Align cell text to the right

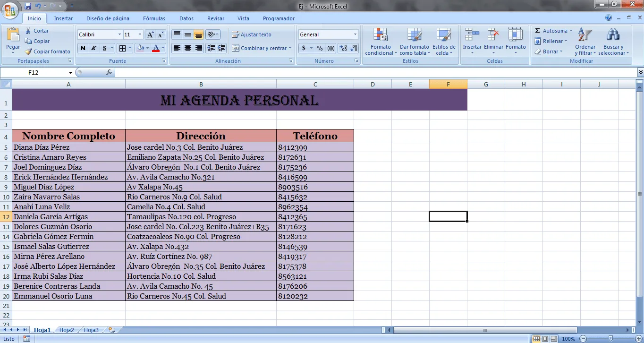[199, 48]
